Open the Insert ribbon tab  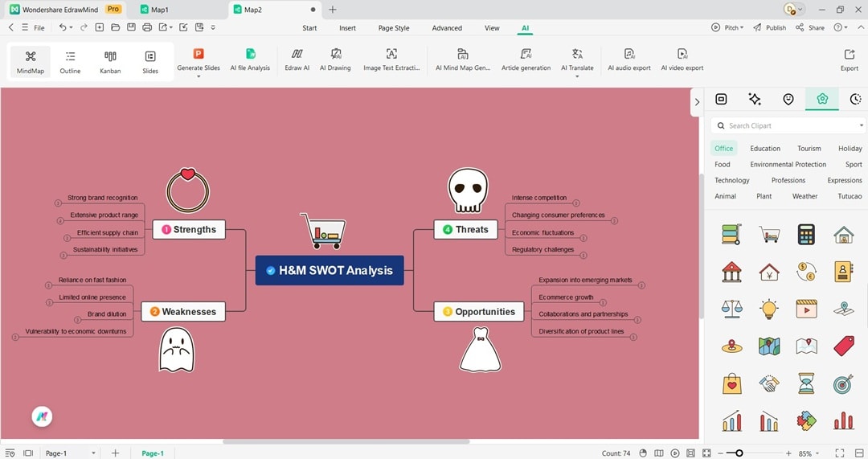click(348, 27)
